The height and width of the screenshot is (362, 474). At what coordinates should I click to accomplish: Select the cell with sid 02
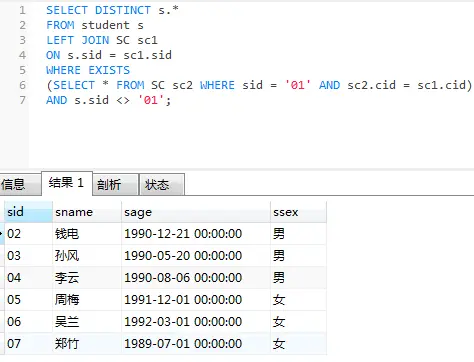[28, 234]
